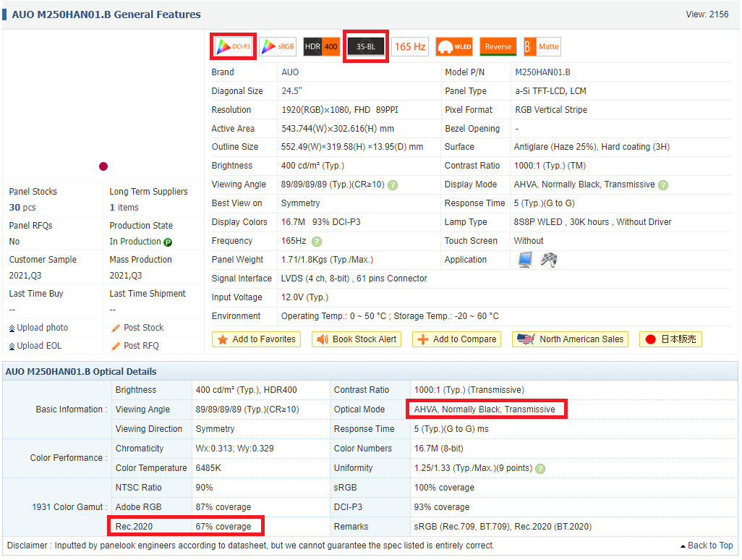The height and width of the screenshot is (560, 742).
Task: Click the 165 Hz refresh badge
Action: [410, 46]
